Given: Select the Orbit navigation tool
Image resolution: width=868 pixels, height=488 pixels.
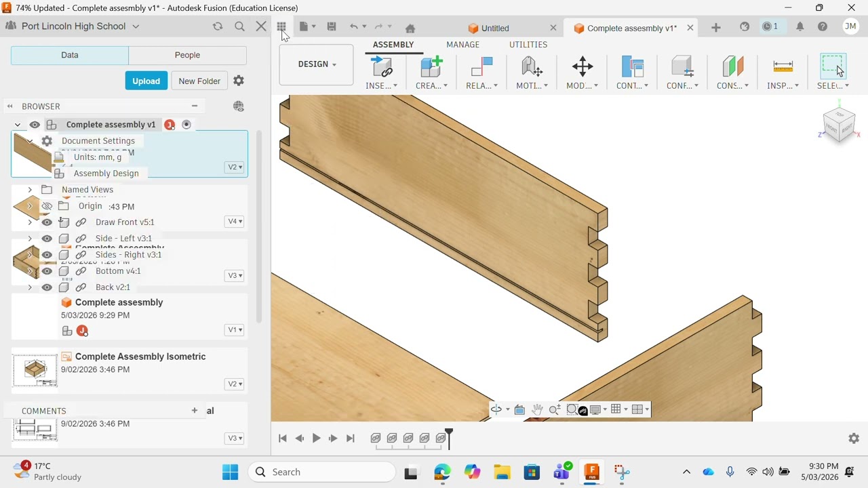Looking at the screenshot, I should (496, 409).
